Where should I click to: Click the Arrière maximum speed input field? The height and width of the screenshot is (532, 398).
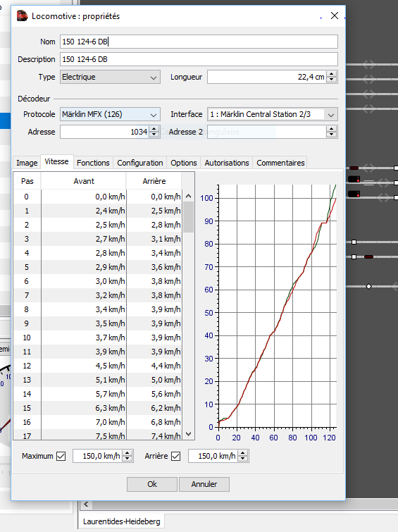[213, 456]
